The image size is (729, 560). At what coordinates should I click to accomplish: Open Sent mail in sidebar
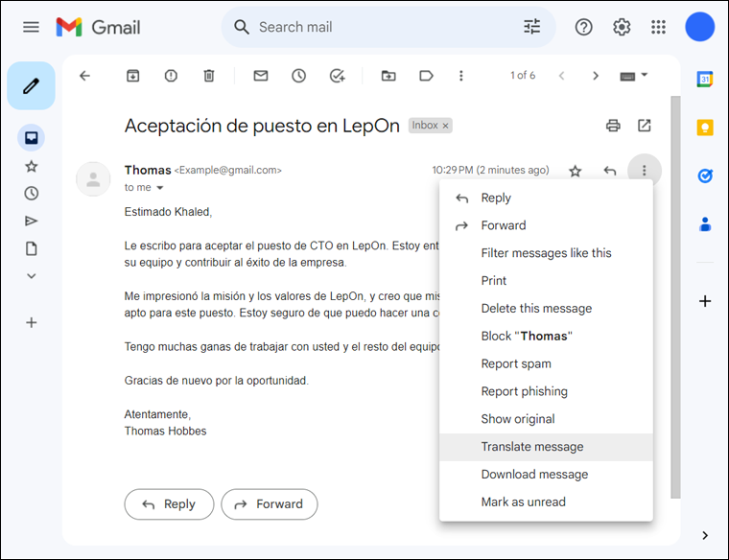[31, 221]
